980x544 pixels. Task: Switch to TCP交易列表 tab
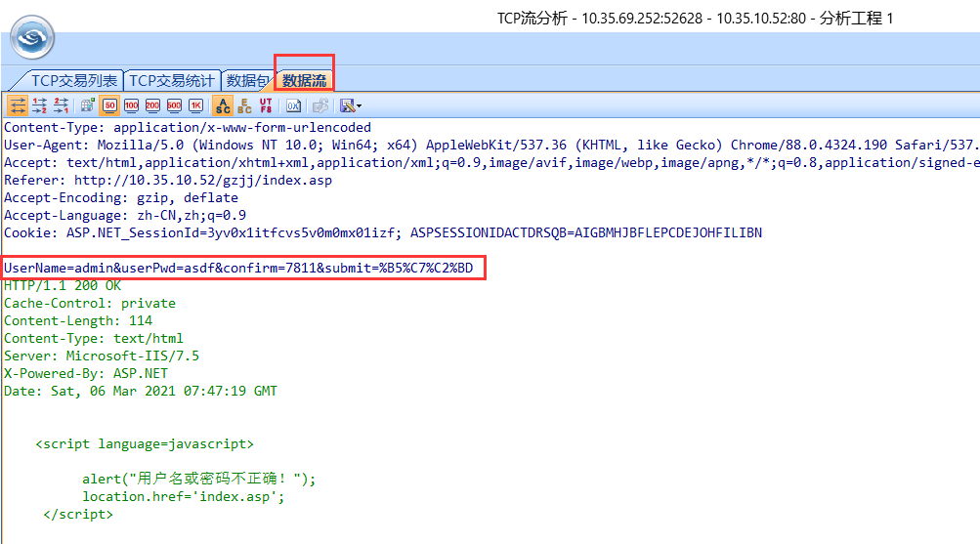(x=73, y=80)
